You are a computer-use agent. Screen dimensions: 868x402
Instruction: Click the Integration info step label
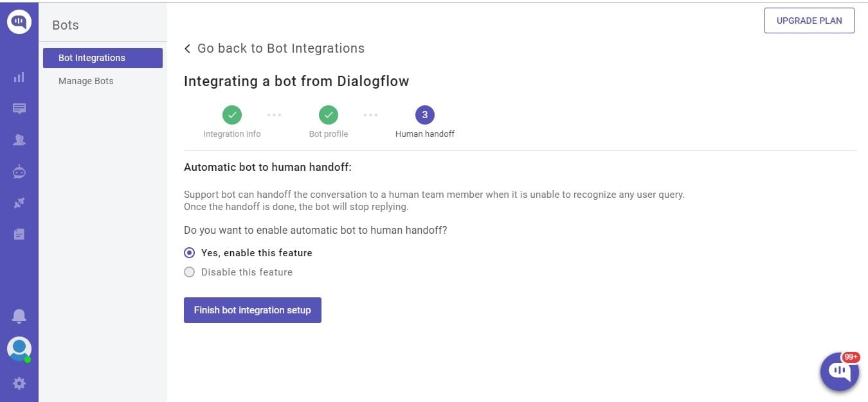pos(232,134)
